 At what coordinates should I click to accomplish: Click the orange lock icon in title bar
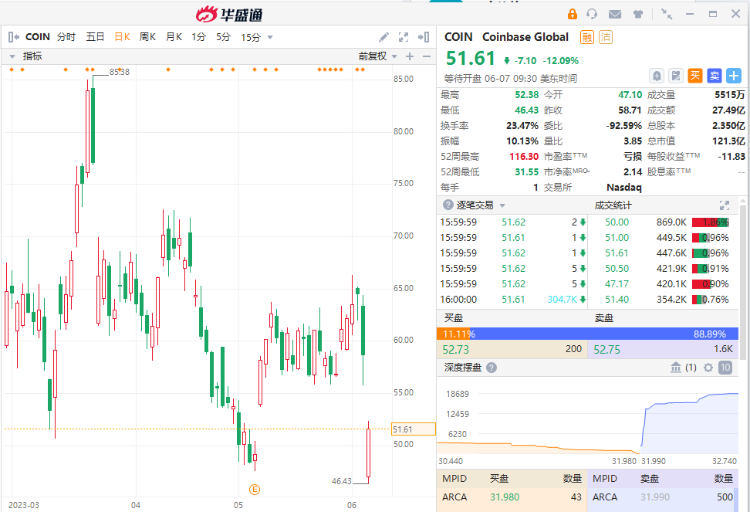(572, 14)
